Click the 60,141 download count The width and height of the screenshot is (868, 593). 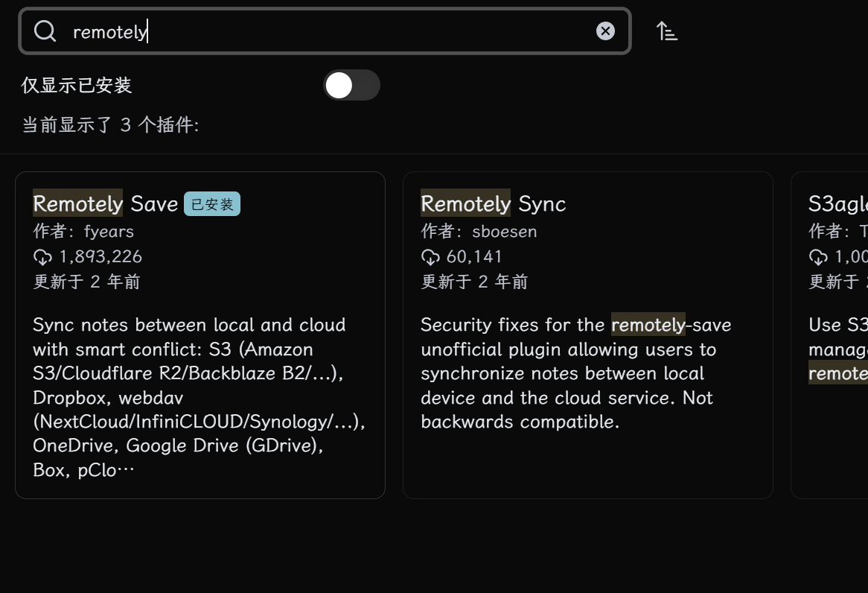[474, 256]
